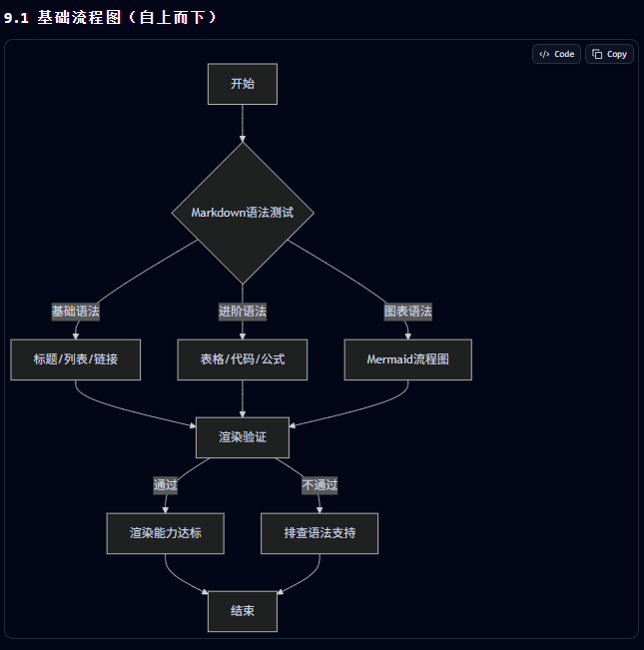Select the 渲染能力达标 node

click(x=166, y=533)
